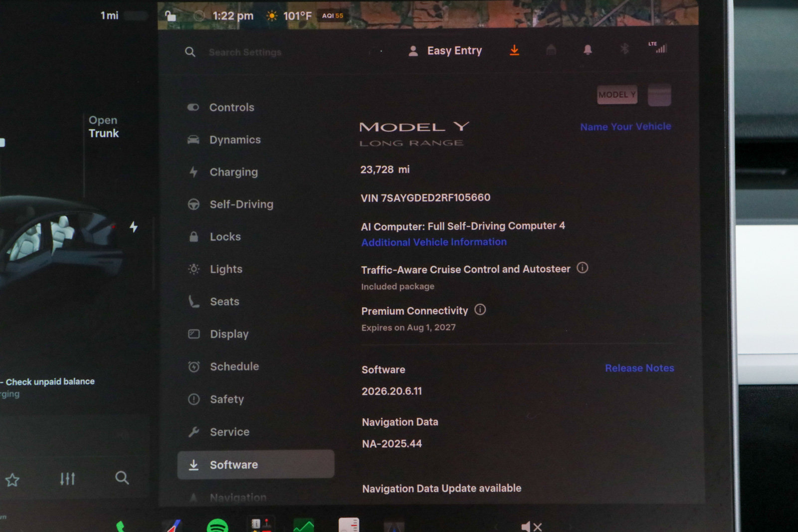The height and width of the screenshot is (532, 798).
Task: Click the Name Your Vehicle link
Action: pos(625,127)
